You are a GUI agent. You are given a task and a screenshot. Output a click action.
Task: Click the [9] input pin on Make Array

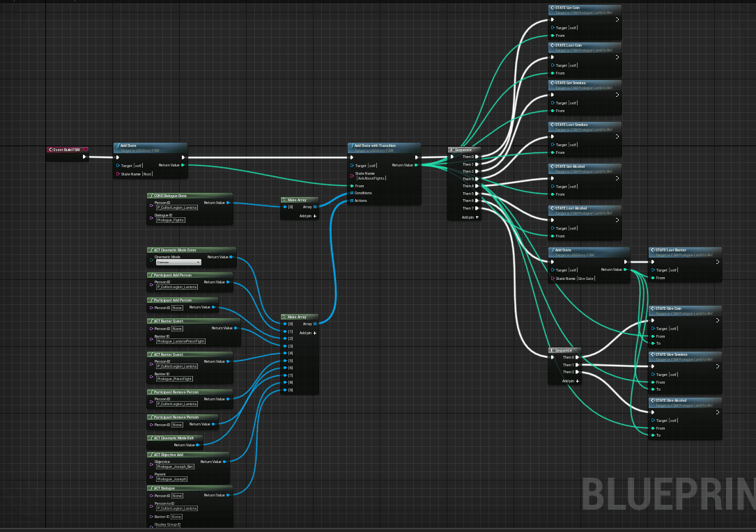pos(285,390)
